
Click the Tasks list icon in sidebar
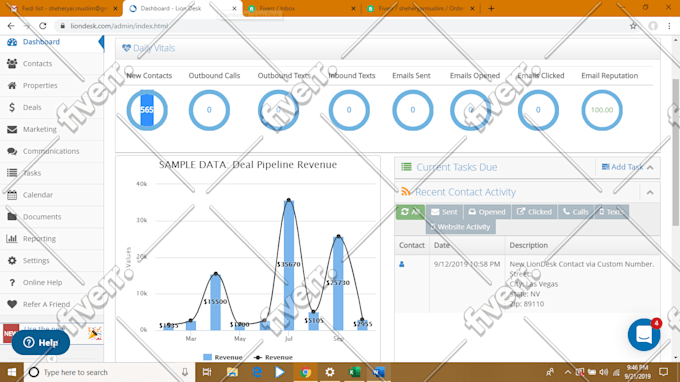click(12, 173)
